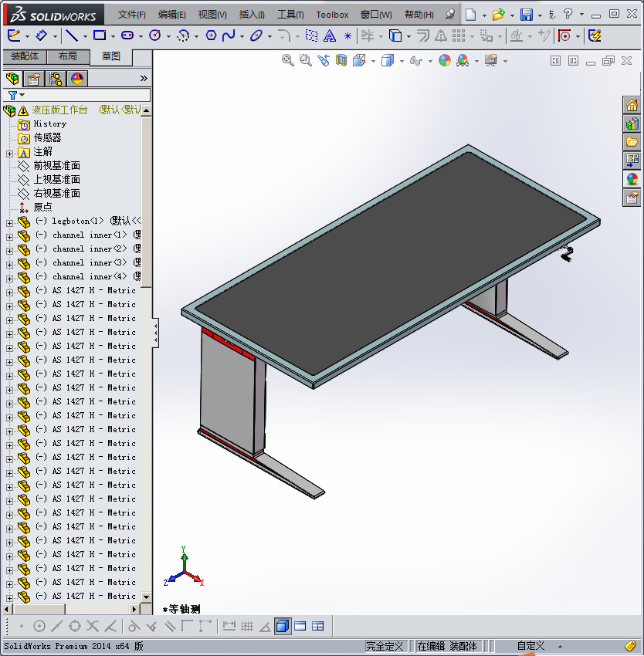Open the filter dropdown in tree
The image size is (644, 656).
[x=22, y=95]
